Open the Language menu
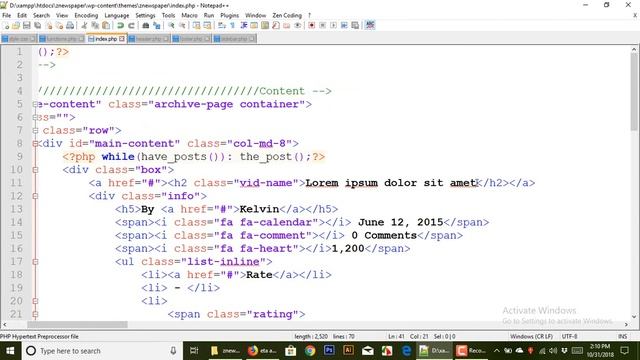640x360 pixels. (117, 15)
